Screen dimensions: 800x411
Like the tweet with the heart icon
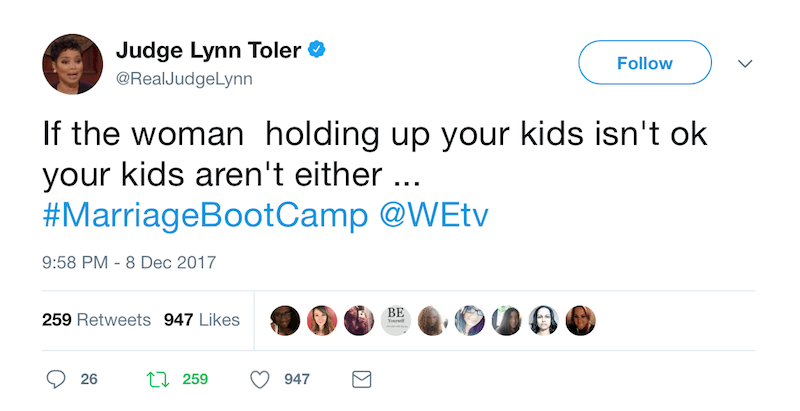(x=260, y=380)
